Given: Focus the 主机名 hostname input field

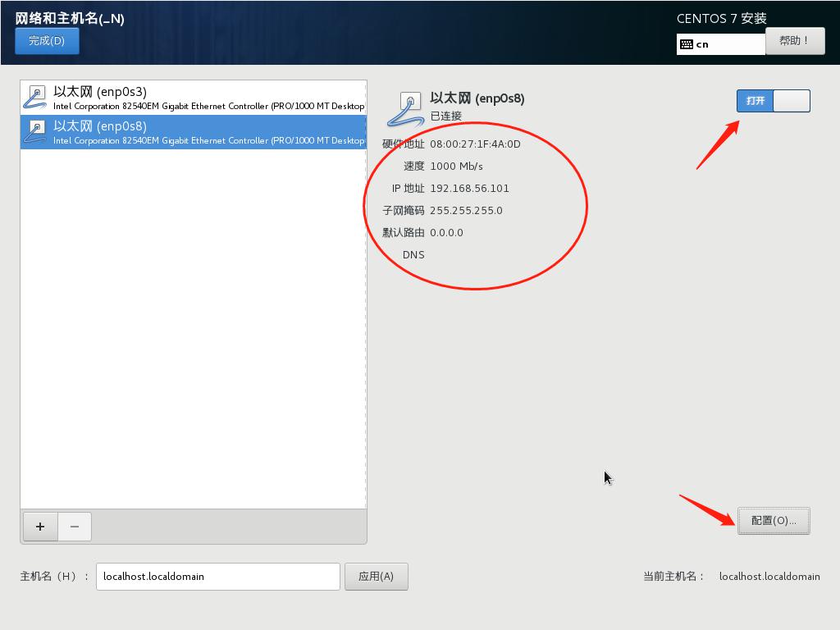Looking at the screenshot, I should (x=218, y=577).
